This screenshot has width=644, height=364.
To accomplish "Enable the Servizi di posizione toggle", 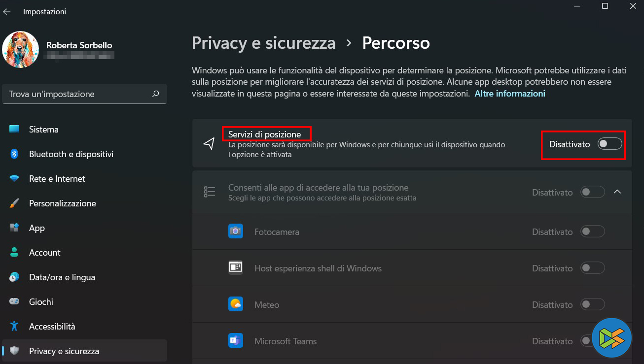I will [609, 144].
